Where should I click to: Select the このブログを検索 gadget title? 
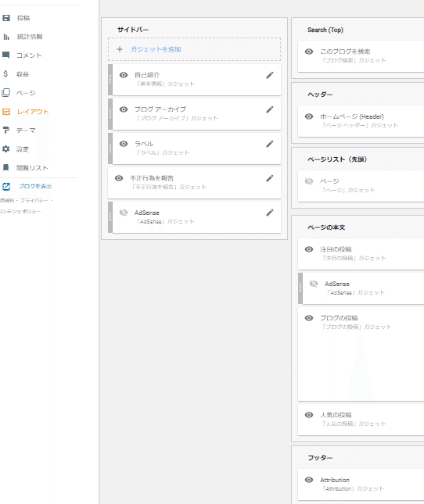345,52
